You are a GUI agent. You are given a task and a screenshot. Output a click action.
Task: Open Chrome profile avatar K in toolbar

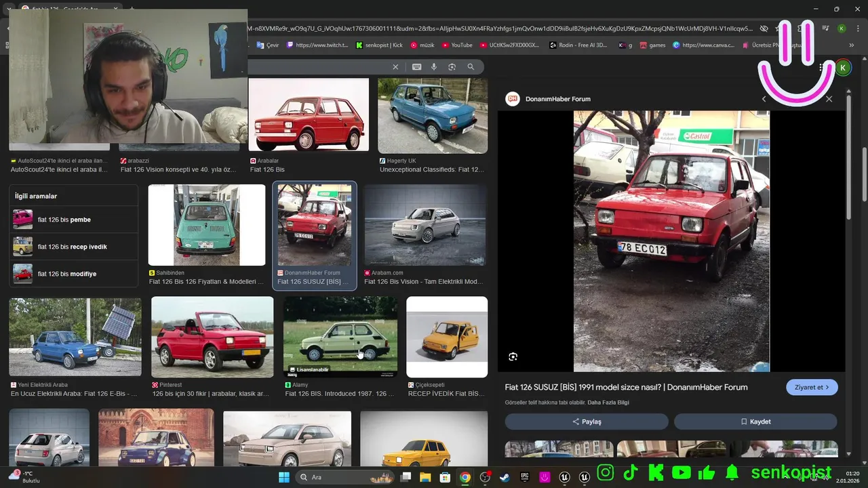[842, 28]
